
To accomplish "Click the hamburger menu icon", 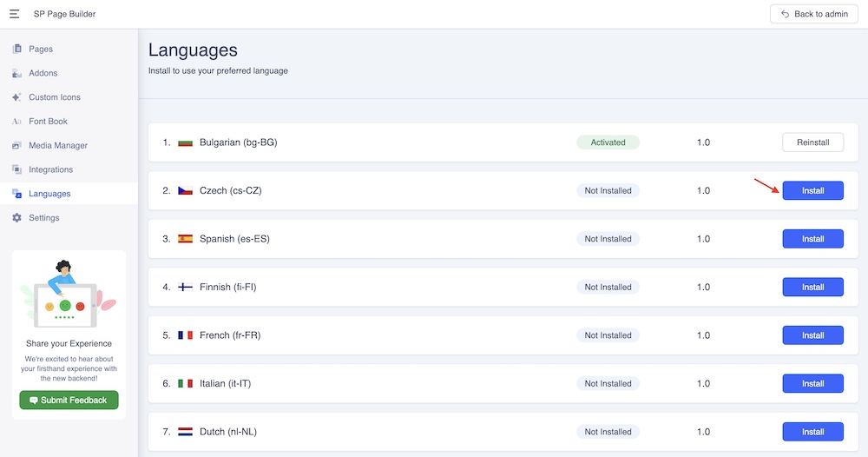I will pyautogui.click(x=14, y=14).
